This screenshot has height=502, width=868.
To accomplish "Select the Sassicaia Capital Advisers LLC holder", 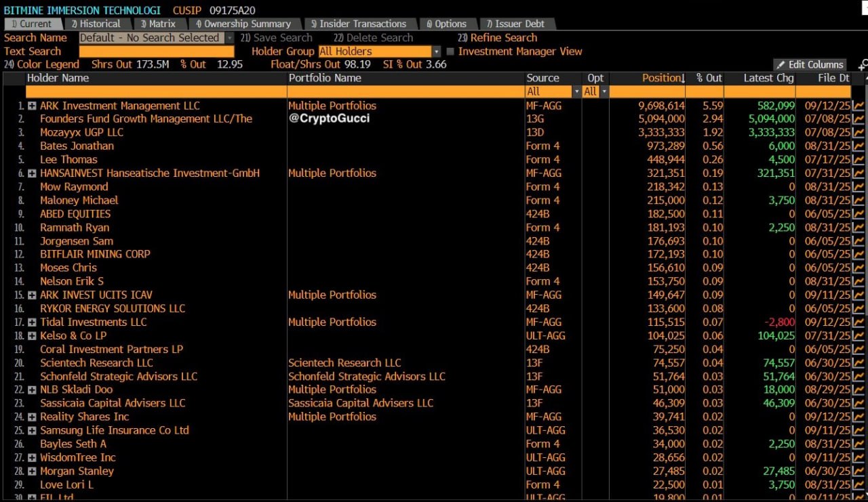I will coord(113,403).
